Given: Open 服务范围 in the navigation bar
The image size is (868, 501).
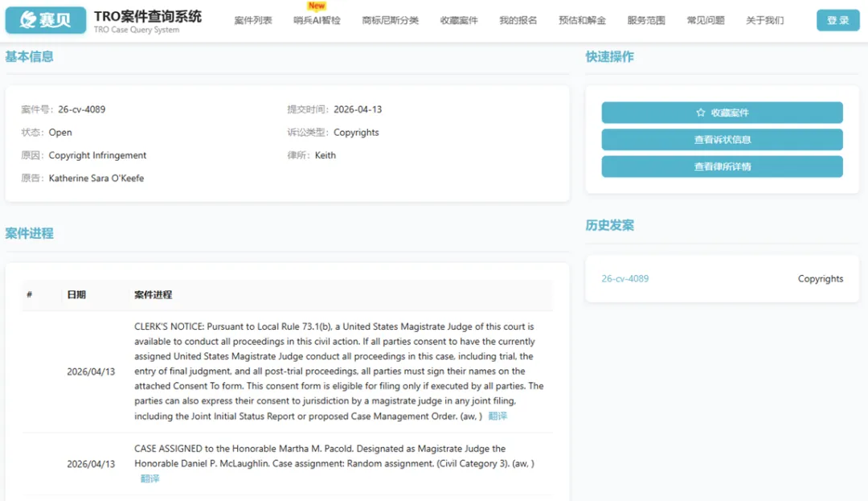Looking at the screenshot, I should (646, 20).
